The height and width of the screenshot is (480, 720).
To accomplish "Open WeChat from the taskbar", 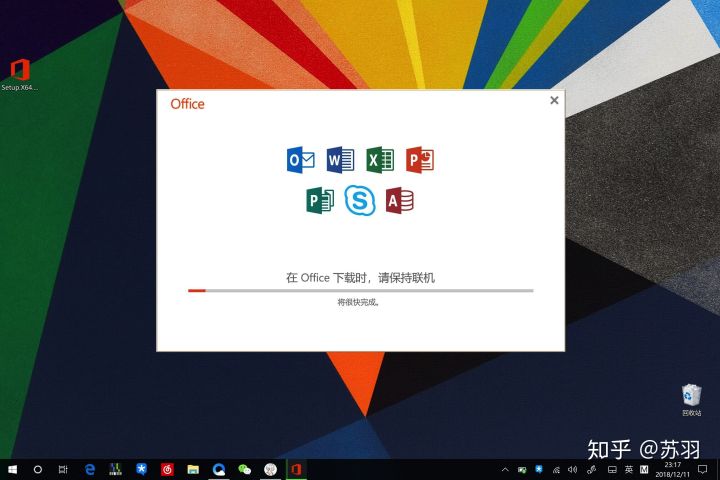I will tap(245, 469).
